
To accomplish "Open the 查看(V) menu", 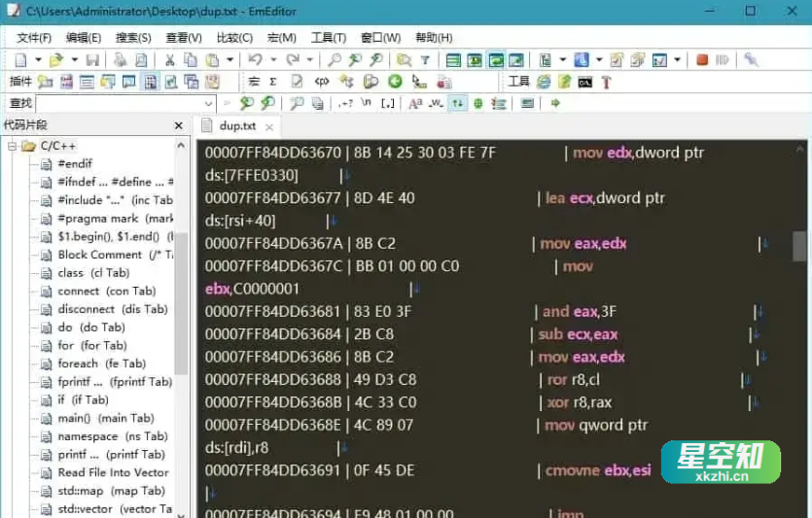I will pos(184,38).
